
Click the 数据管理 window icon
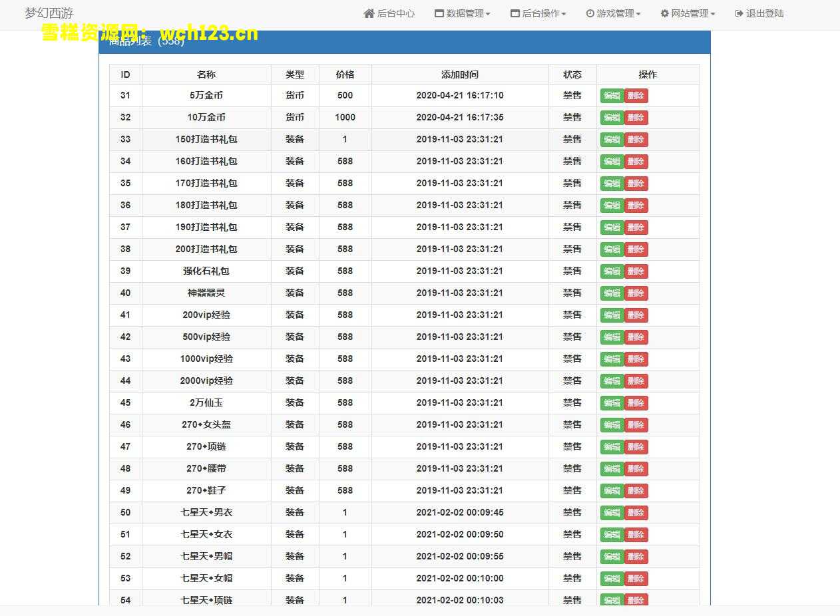[x=439, y=13]
